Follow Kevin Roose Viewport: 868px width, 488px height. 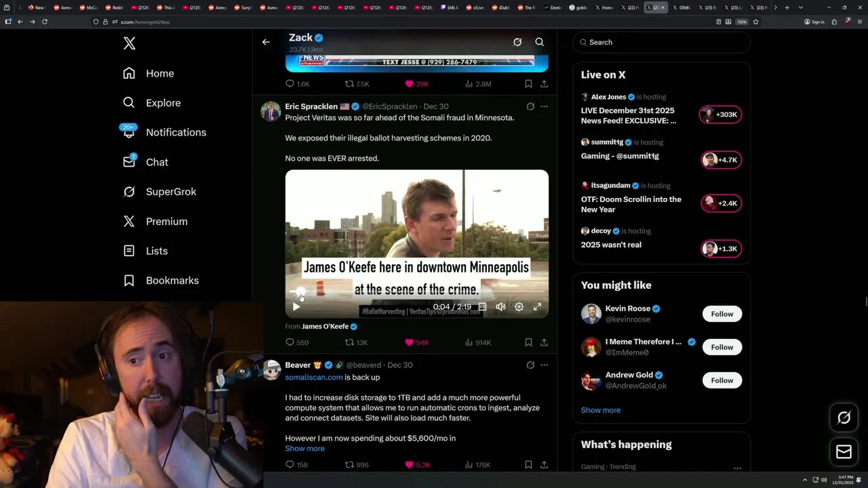click(722, 314)
